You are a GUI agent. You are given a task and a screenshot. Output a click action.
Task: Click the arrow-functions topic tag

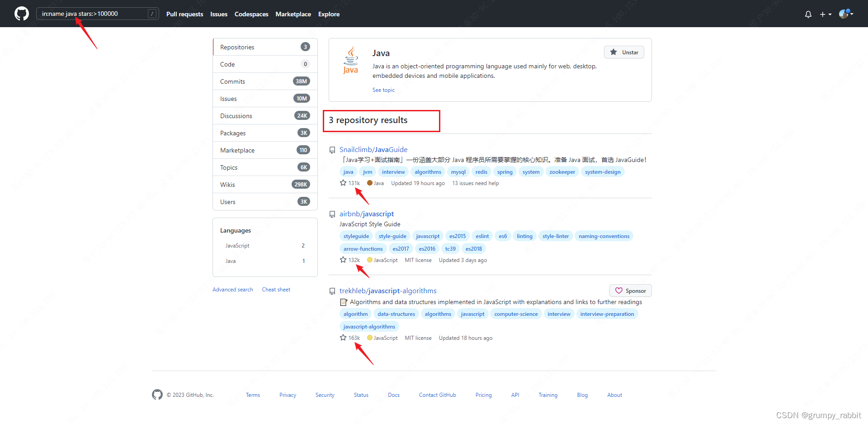coord(363,249)
